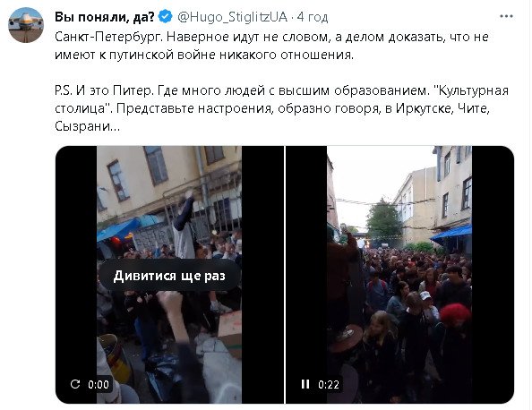Click the 'Дивитися ще раз' button
Image resolution: width=532 pixels, height=410 pixels.
[169, 276]
